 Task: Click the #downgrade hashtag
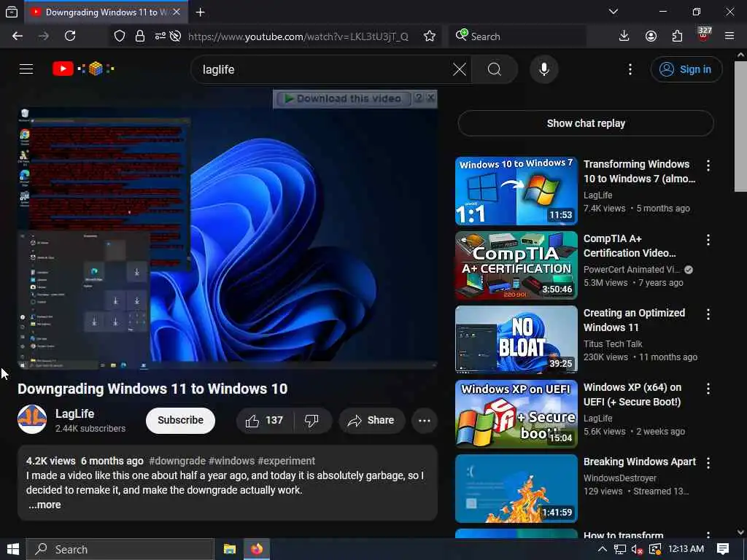coord(177,461)
